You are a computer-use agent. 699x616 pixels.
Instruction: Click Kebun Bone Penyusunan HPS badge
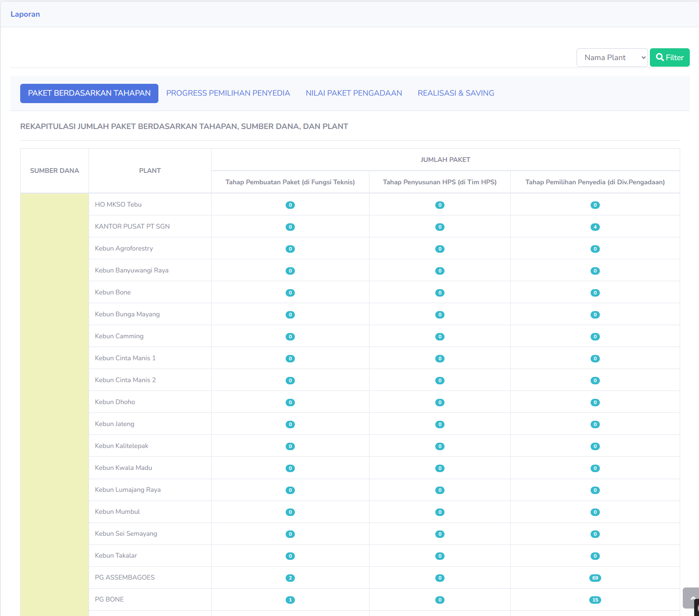tap(440, 293)
